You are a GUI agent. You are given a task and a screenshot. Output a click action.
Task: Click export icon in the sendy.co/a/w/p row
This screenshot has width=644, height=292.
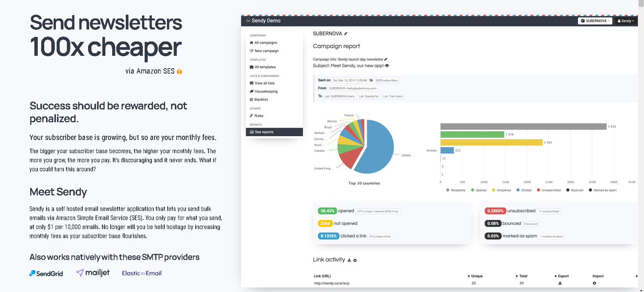tap(560, 283)
